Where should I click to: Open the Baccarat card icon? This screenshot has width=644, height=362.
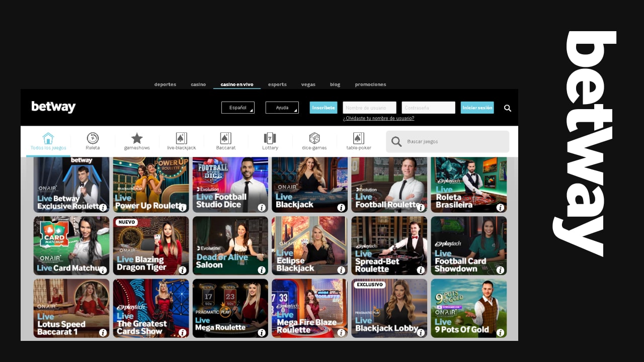coord(226,138)
